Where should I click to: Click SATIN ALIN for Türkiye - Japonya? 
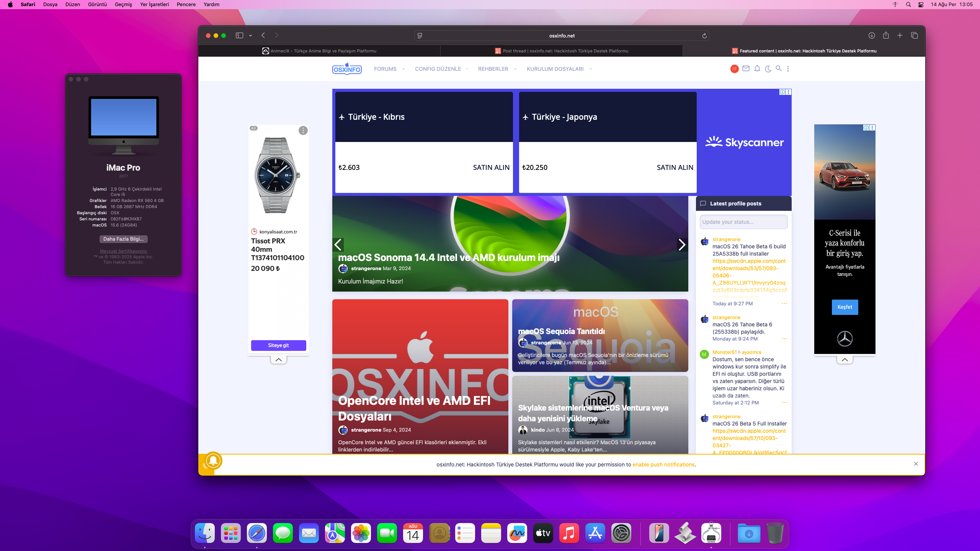[675, 168]
